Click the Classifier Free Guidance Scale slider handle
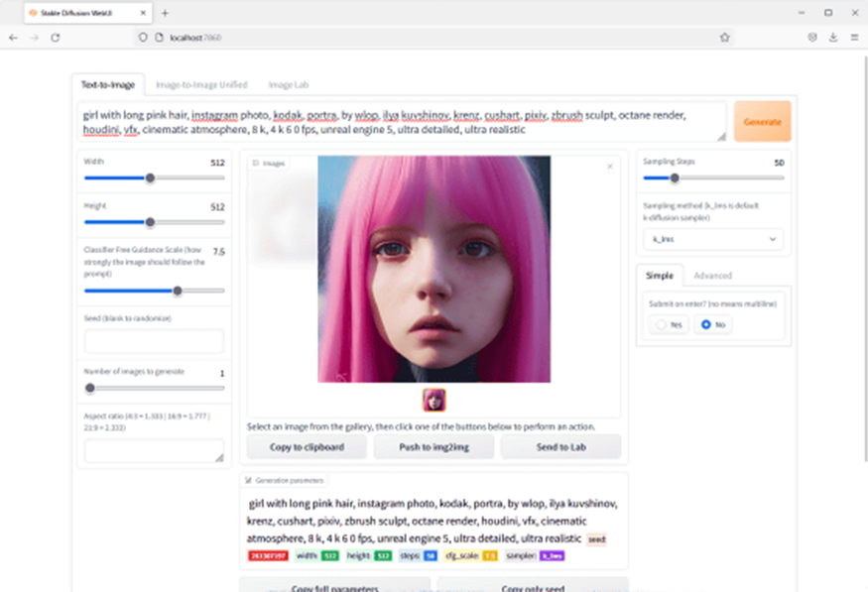Screen dimensions: 868x592 pyautogui.click(x=178, y=291)
